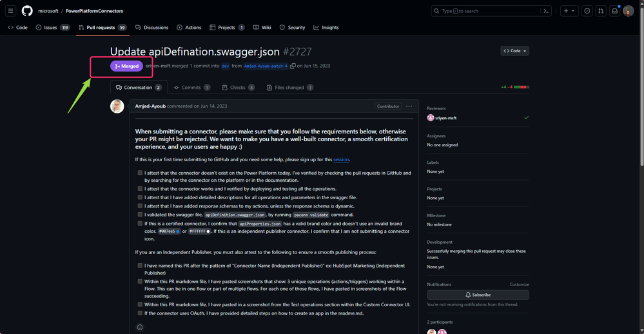Click the sriyen-msft link in merge line
644x334 pixels.
click(x=158, y=66)
